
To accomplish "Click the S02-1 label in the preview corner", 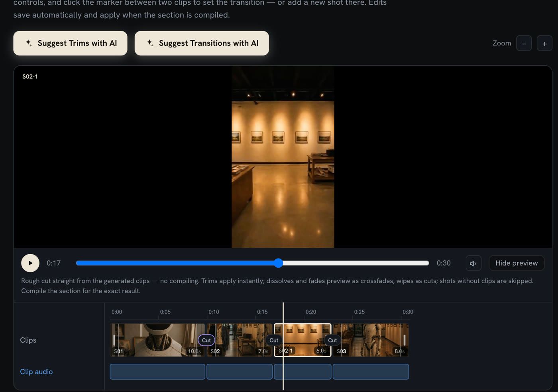I will (x=30, y=76).
